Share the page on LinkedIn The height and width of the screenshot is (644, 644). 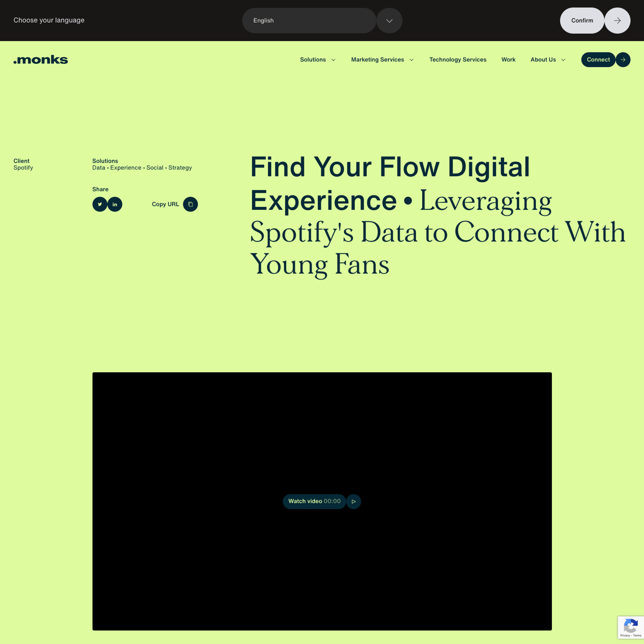(115, 204)
